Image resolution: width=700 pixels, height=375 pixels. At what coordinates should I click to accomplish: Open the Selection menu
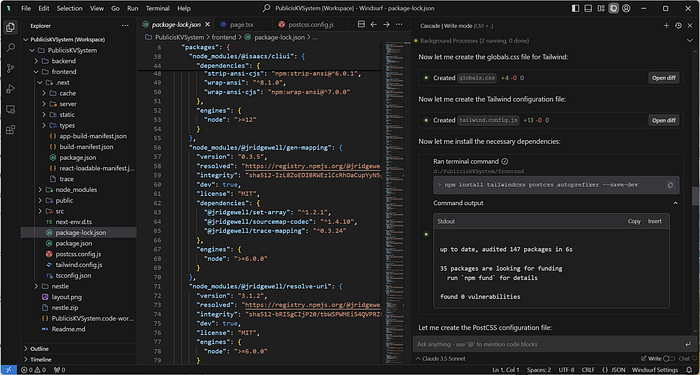pyautogui.click(x=70, y=8)
